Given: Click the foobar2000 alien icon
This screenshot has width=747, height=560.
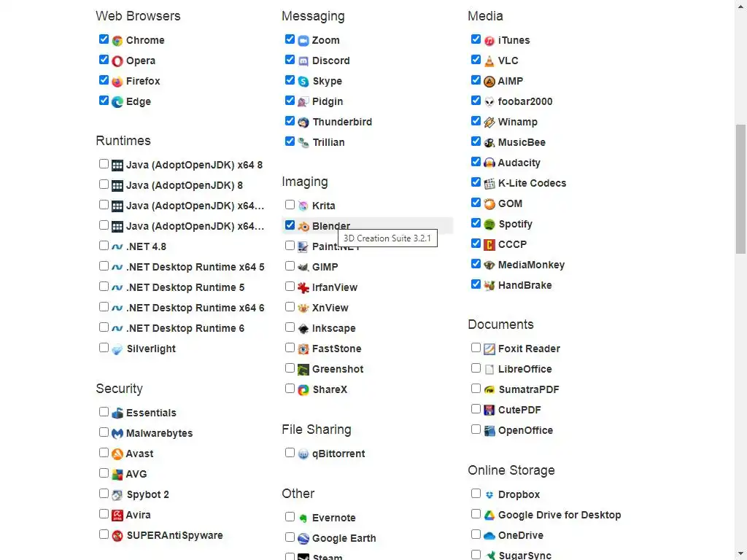Looking at the screenshot, I should click(x=489, y=102).
